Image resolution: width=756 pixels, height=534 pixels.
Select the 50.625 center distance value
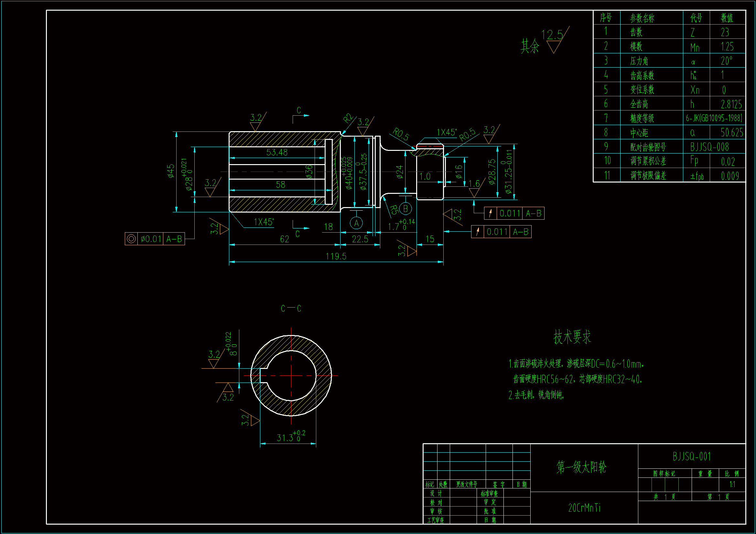[731, 132]
